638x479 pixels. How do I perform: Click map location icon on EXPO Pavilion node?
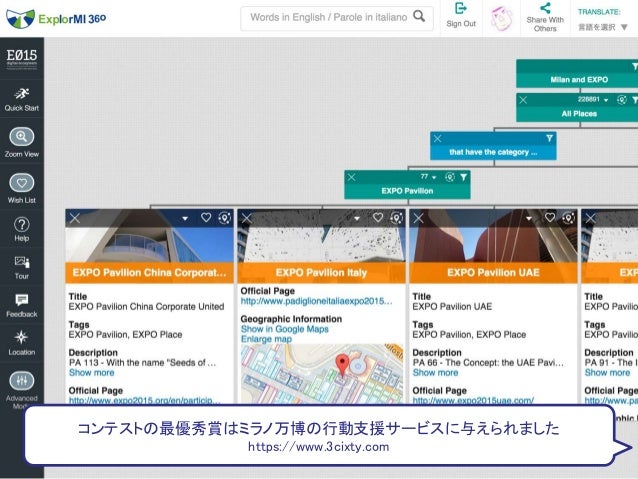[x=450, y=177]
